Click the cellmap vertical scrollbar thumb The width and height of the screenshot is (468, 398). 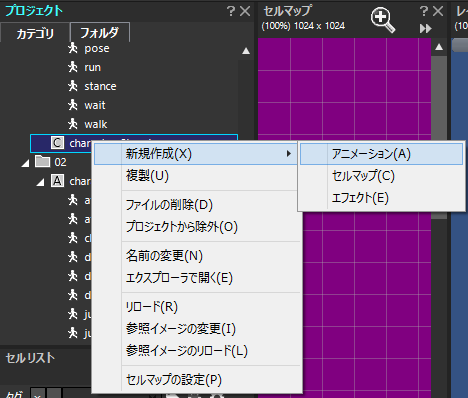point(439,137)
